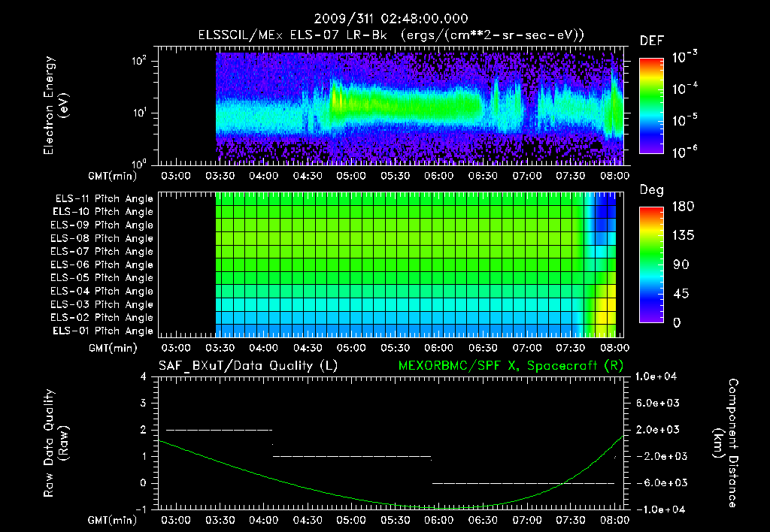Viewport: 770px width, 532px height.
Task: Click the 10^-6 value on DEF scale
Action: coord(684,152)
